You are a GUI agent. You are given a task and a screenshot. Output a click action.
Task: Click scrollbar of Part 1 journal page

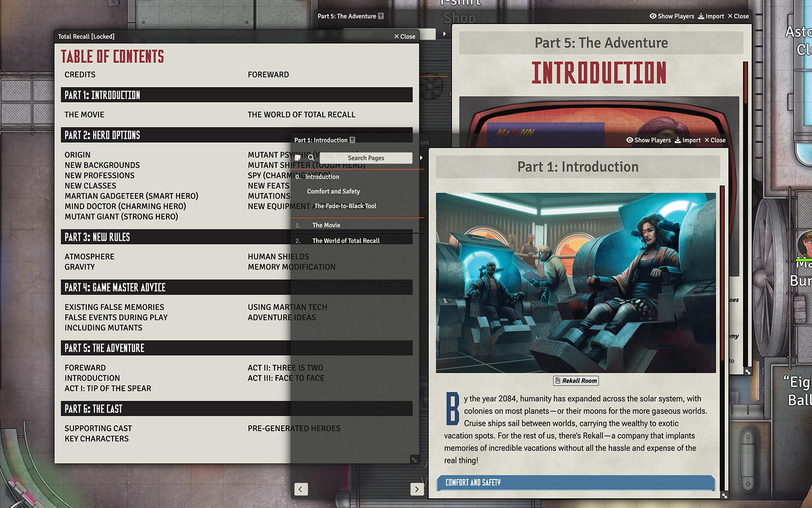[722, 274]
